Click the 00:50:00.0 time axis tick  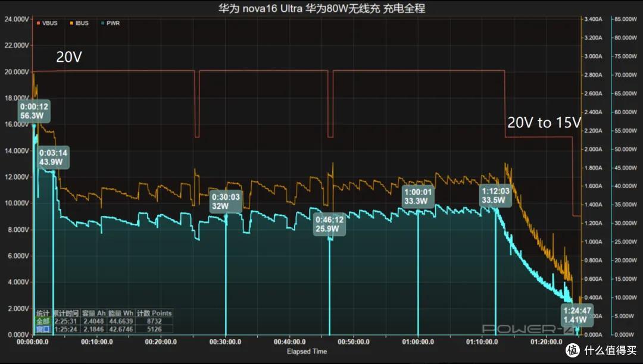[354, 342]
